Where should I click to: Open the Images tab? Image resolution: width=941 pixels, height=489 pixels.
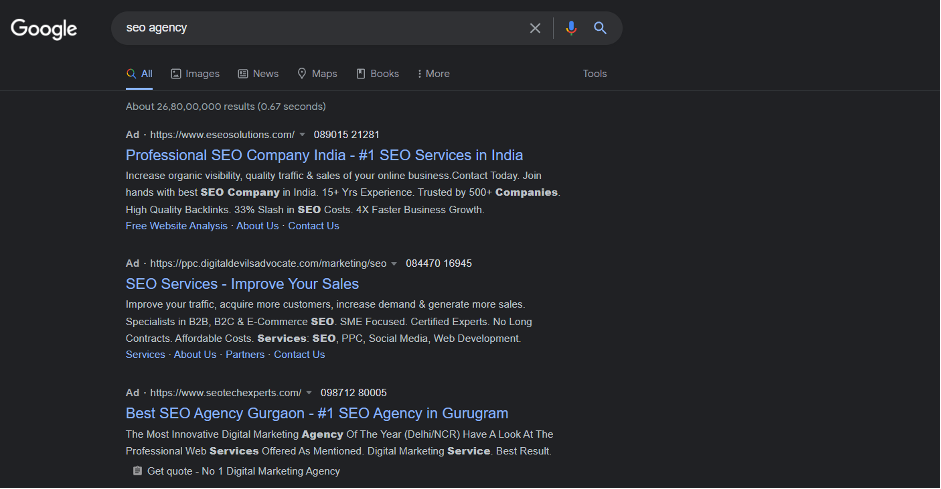(195, 74)
